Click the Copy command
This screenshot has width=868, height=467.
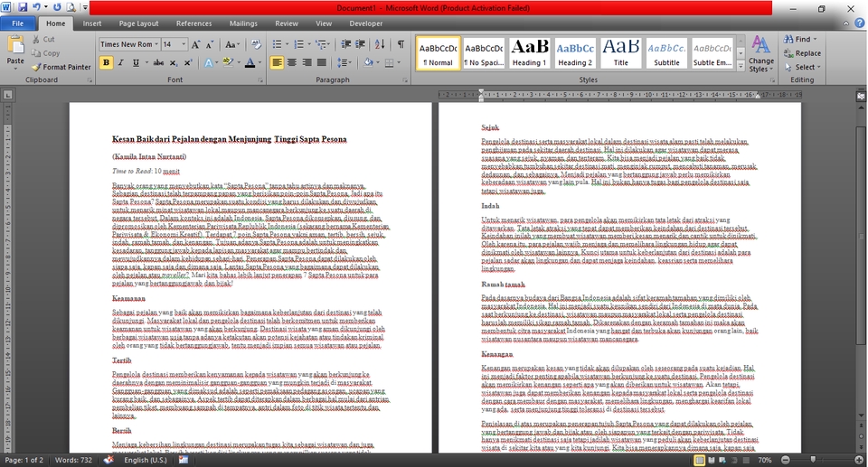coord(45,53)
